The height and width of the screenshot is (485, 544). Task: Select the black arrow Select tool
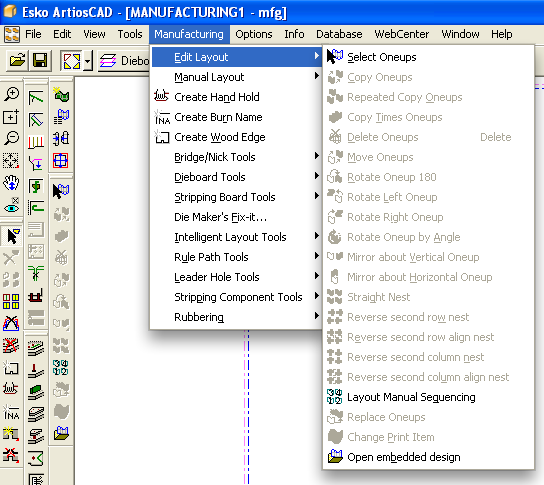click(x=12, y=236)
